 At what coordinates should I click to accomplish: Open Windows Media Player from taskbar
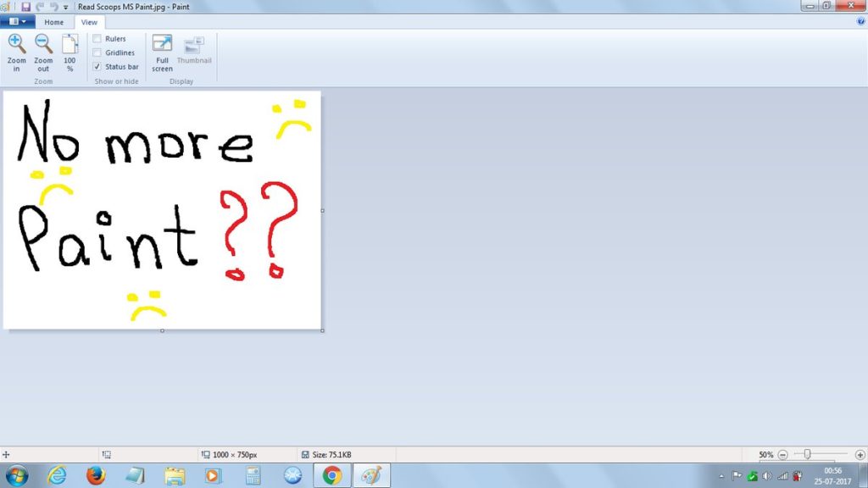click(x=213, y=475)
